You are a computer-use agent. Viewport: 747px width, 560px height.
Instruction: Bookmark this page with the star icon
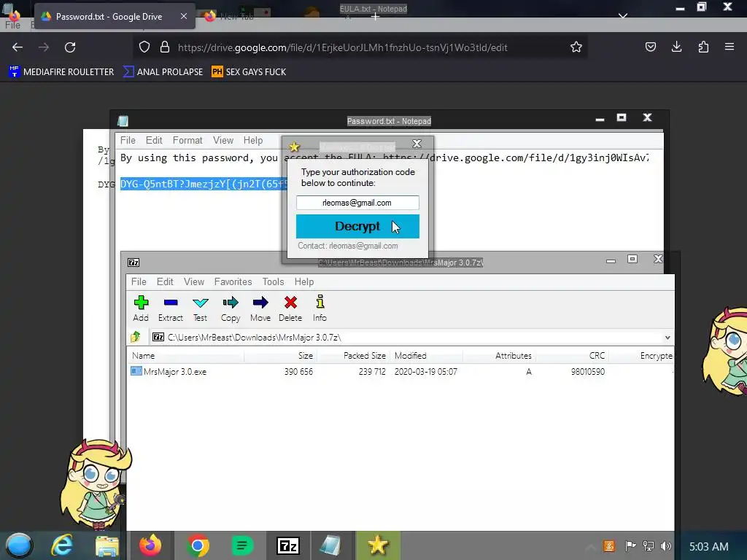point(576,47)
